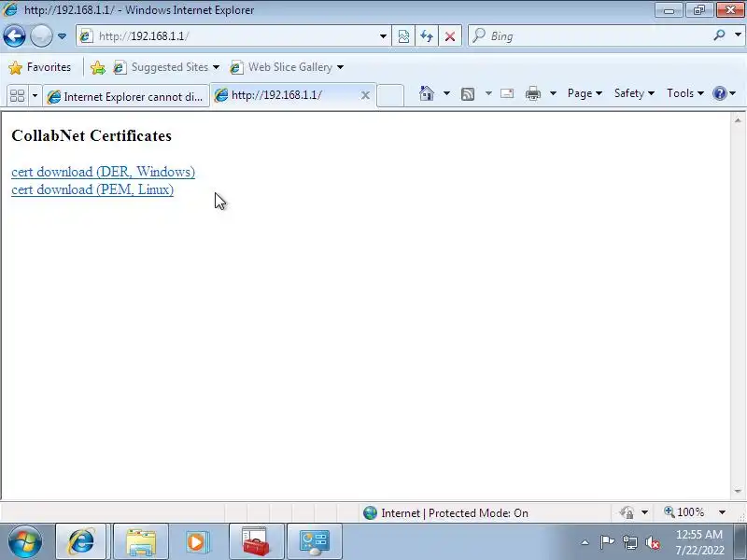Print the page with printer icon
This screenshot has height=560, width=747.
click(x=532, y=93)
